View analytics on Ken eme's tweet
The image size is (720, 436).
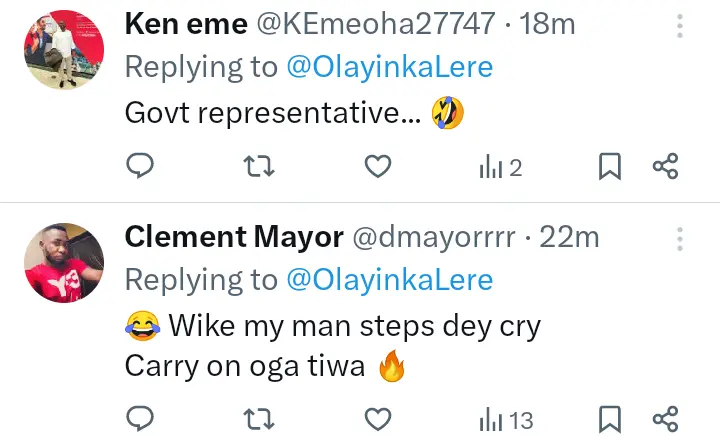pos(500,168)
